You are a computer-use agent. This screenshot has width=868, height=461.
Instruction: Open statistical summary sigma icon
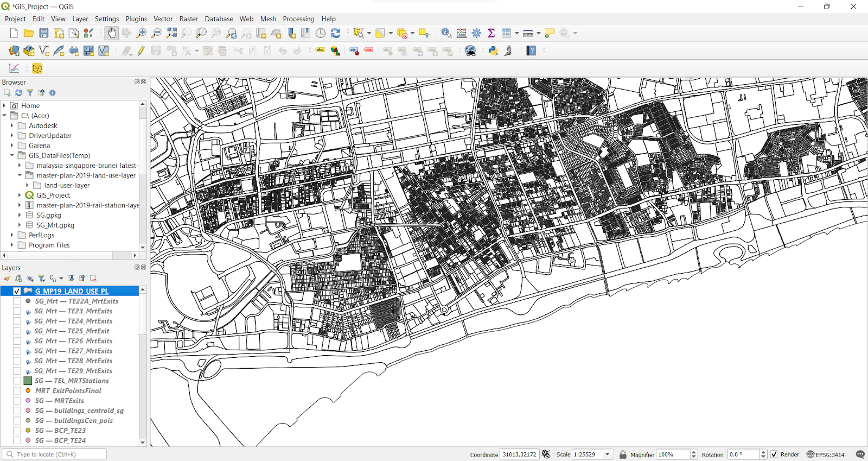click(492, 33)
